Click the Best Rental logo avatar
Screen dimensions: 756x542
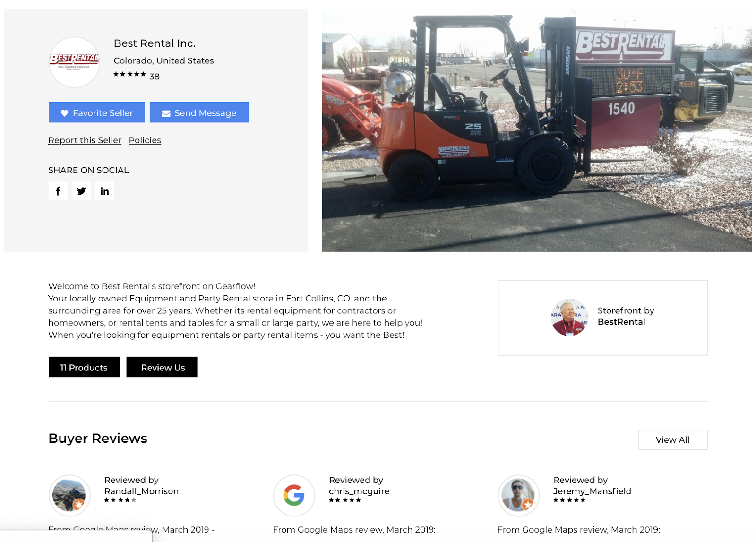click(74, 62)
